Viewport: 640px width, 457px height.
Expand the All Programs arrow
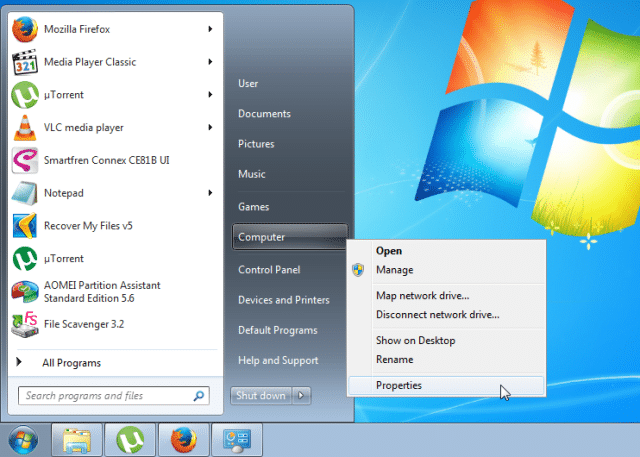tap(19, 362)
